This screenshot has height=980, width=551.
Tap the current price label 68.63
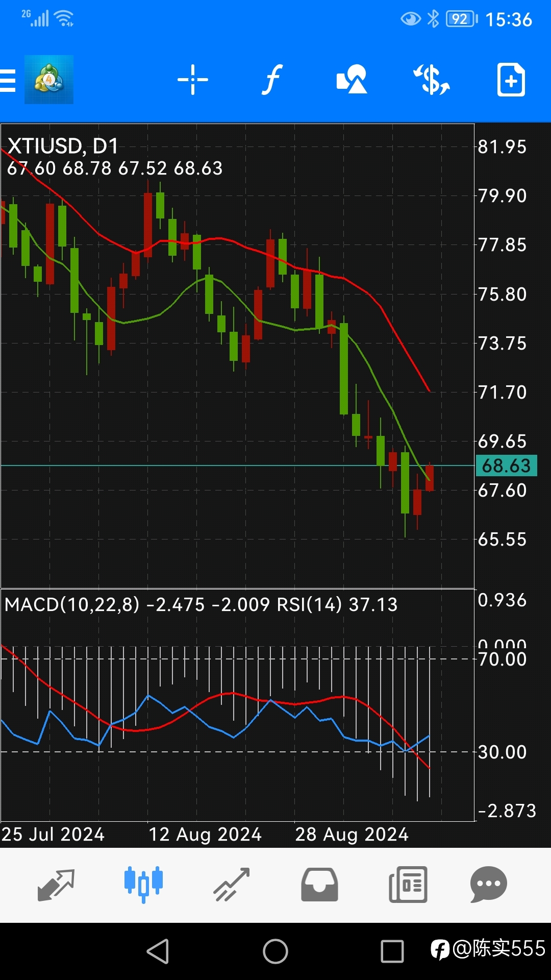pyautogui.click(x=506, y=465)
